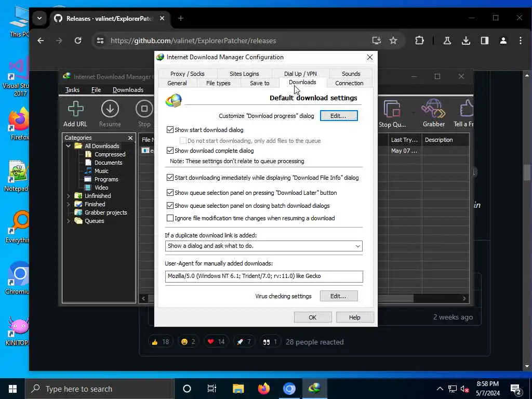The height and width of the screenshot is (399, 532).
Task: Click the Resume toolbar icon in IDM
Action: click(110, 114)
